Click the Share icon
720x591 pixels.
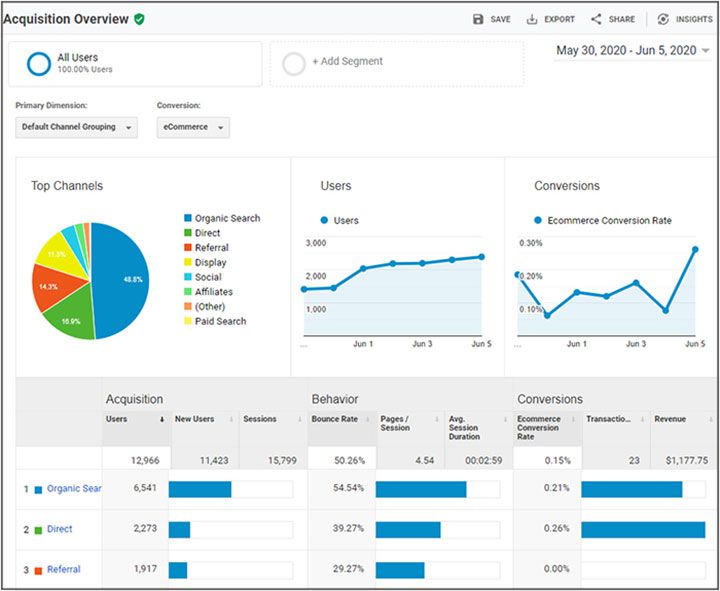pyautogui.click(x=596, y=19)
